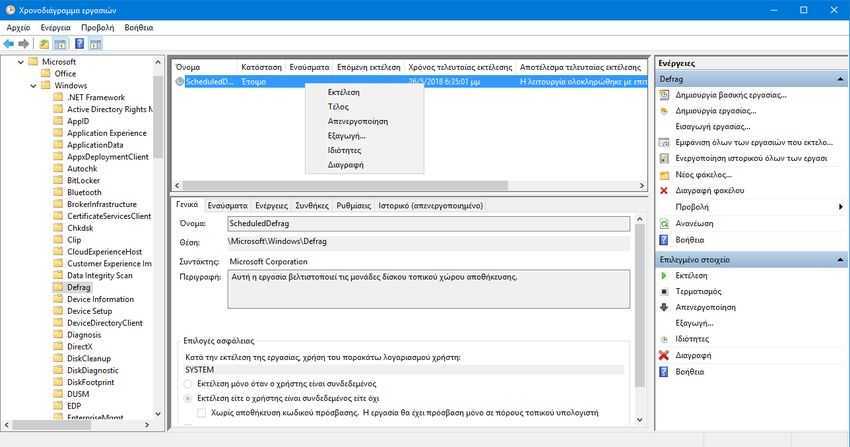Switch to the Εναύσματα tab
The width and height of the screenshot is (850, 447).
pyautogui.click(x=228, y=205)
